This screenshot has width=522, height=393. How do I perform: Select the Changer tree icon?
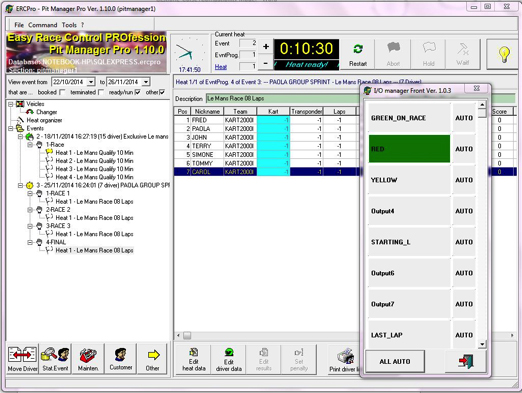click(30, 112)
